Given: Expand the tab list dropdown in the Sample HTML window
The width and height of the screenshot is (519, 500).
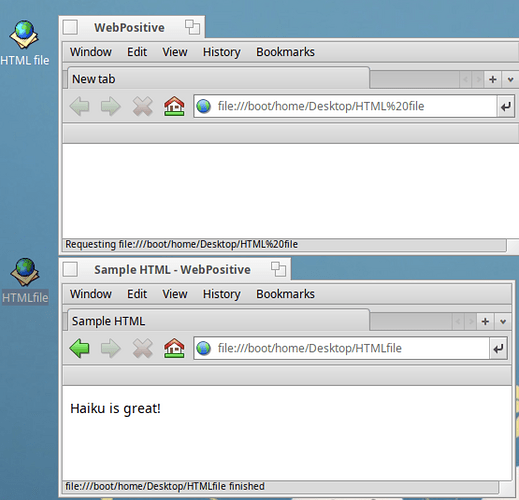Looking at the screenshot, I should coord(503,322).
